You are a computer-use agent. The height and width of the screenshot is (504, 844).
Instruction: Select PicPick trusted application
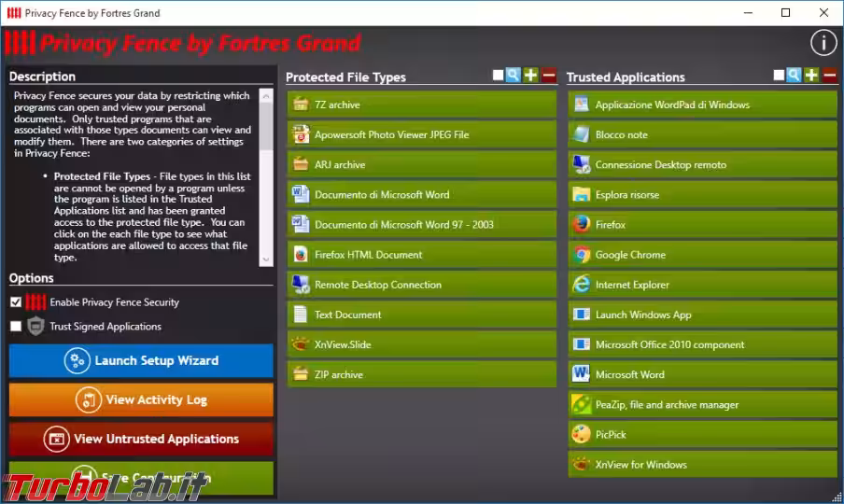tap(703, 435)
